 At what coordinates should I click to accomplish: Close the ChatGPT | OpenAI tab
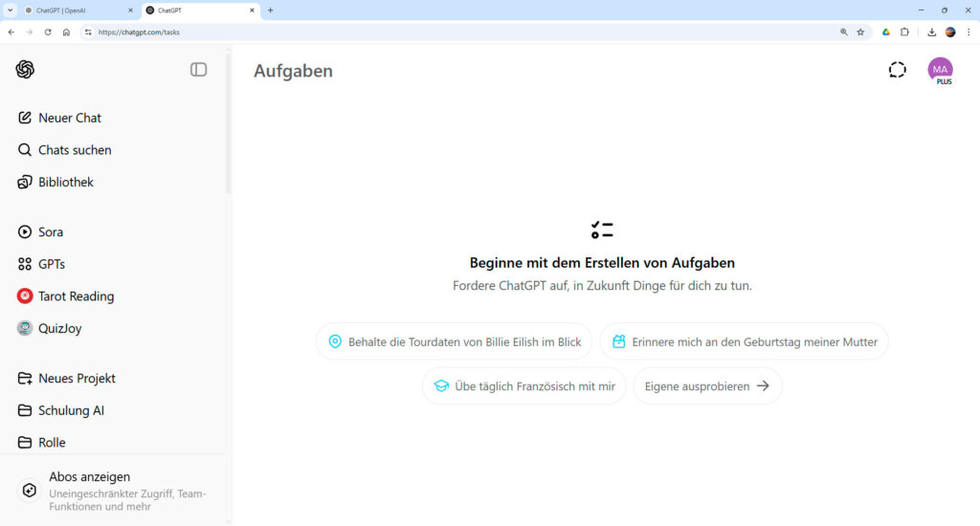tap(130, 11)
